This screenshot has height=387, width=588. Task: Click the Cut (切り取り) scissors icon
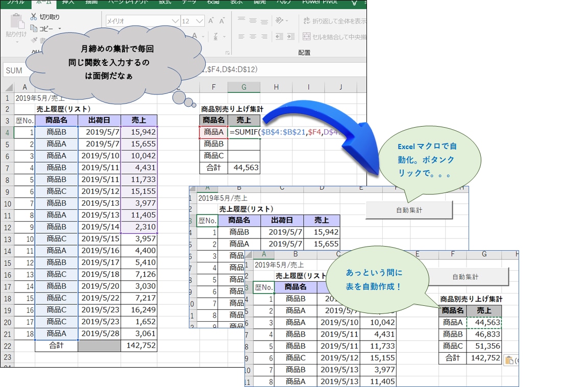tap(34, 17)
